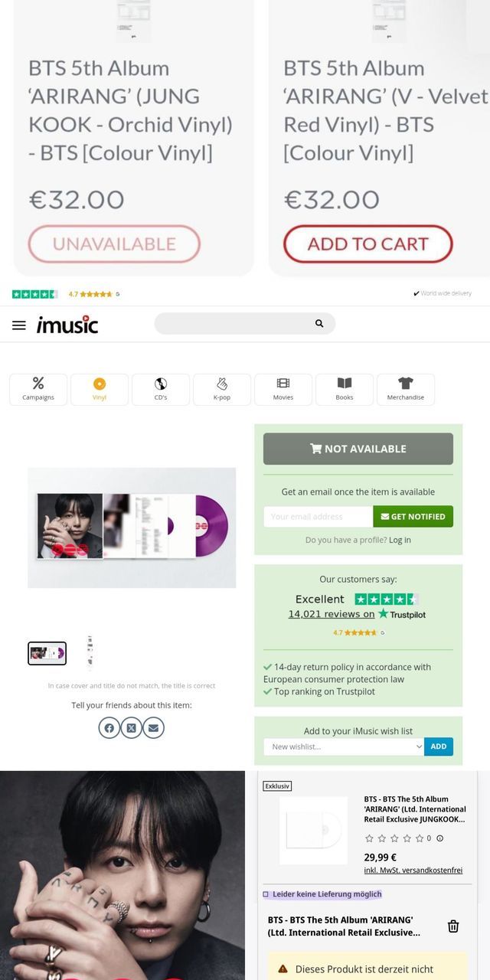Share item on Facebook
Image resolution: width=490 pixels, height=980 pixels.
click(x=109, y=727)
